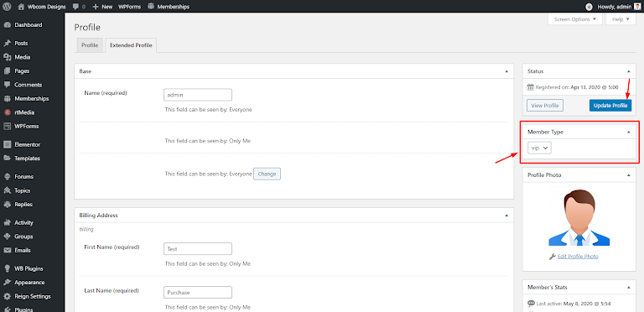
Task: Click the profile photo avatar image
Action: (579, 217)
